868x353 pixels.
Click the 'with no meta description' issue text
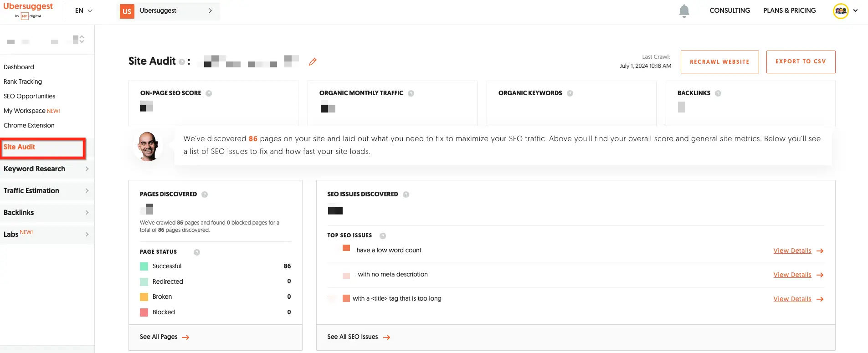point(393,275)
